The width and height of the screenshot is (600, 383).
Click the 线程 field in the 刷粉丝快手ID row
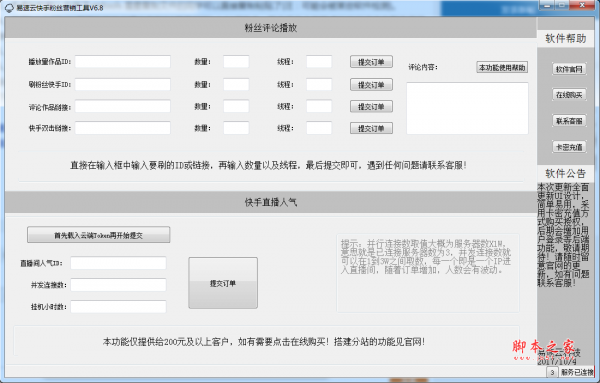(319, 85)
